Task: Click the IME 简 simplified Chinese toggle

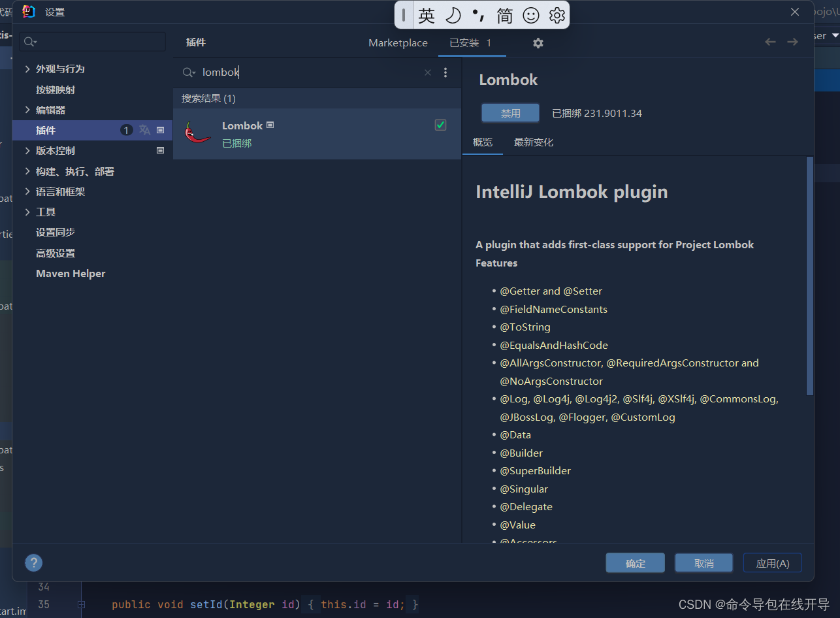Action: [x=504, y=16]
